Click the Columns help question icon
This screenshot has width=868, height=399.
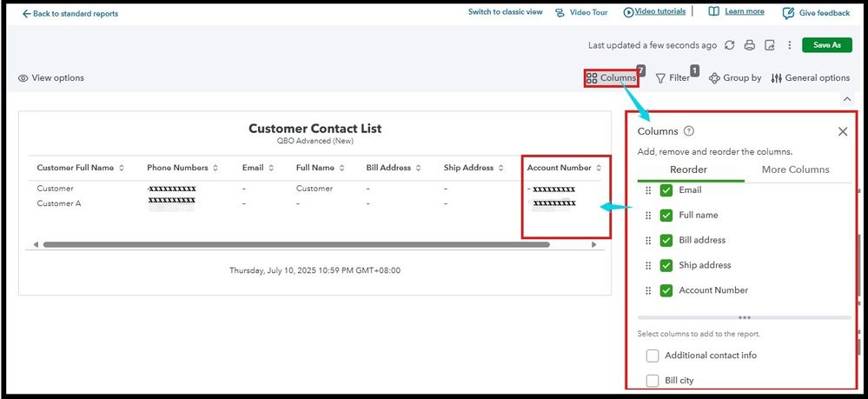689,131
